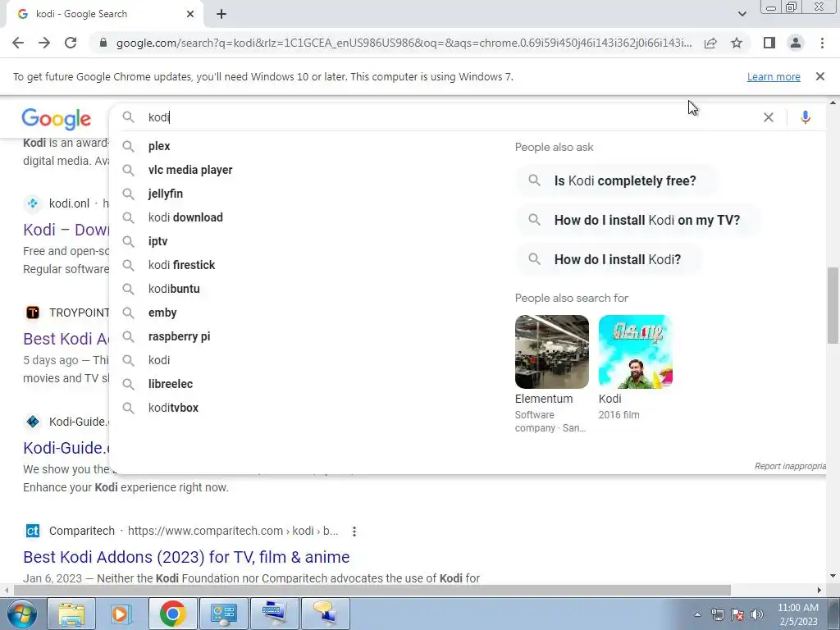Select the libreelec suggestion
840x630 pixels.
tap(171, 384)
